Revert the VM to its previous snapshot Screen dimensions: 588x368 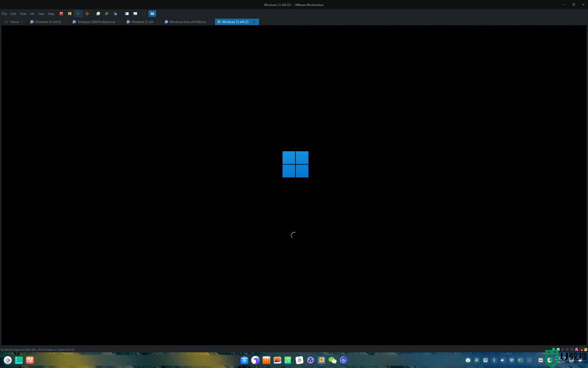click(107, 14)
